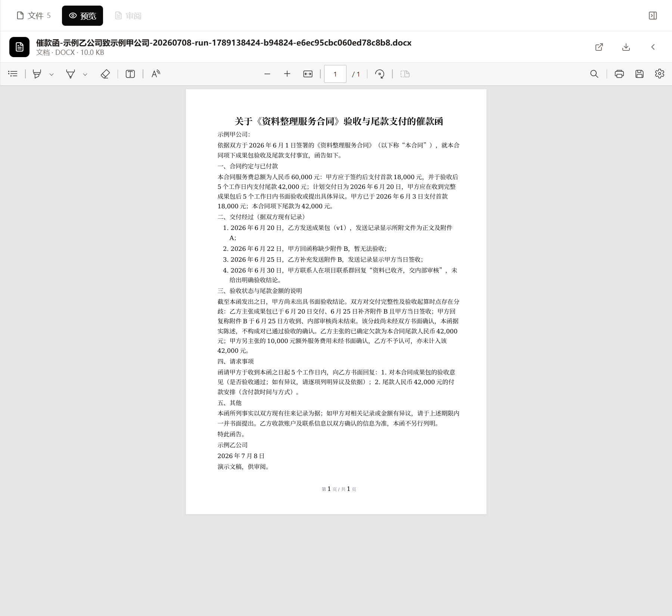Click heading 三、验收状态与尾款金额的说明
This screenshot has height=616, width=672.
260,291
